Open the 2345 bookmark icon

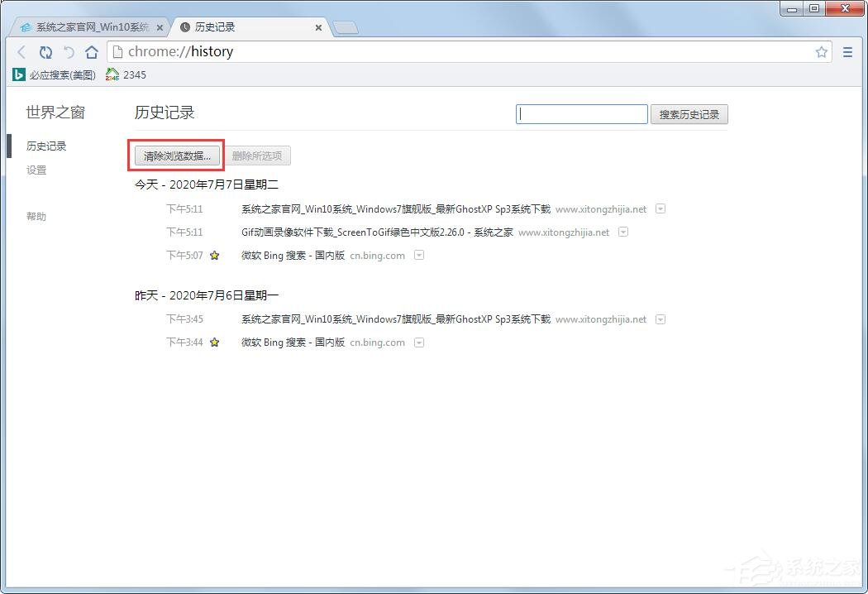coord(111,74)
